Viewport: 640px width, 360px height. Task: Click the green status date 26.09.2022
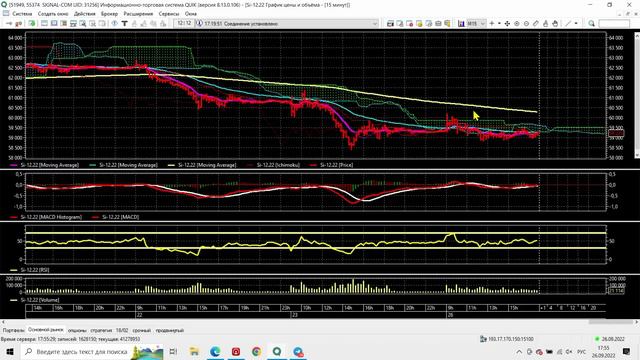[613, 339]
